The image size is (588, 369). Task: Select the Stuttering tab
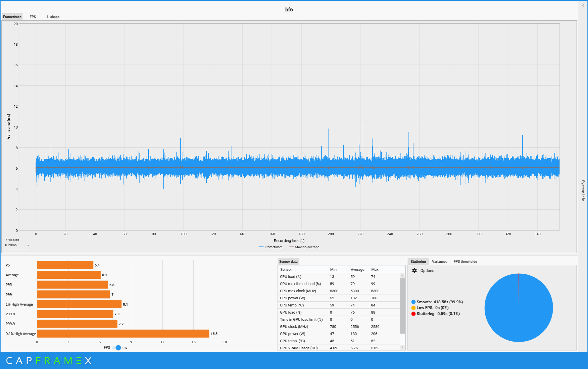point(418,262)
